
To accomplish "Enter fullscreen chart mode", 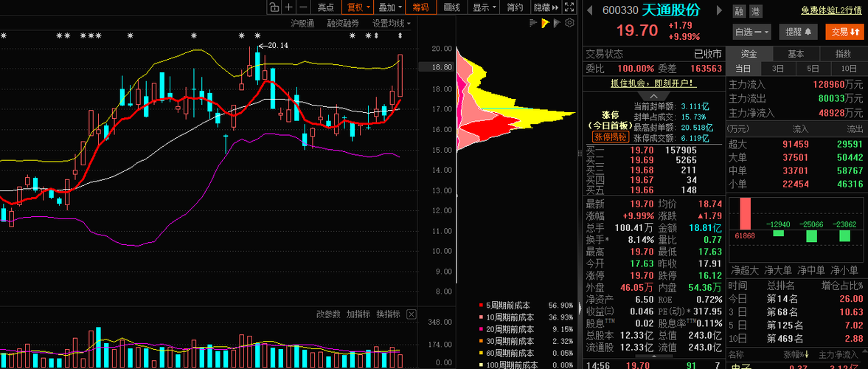I will click(x=569, y=7).
